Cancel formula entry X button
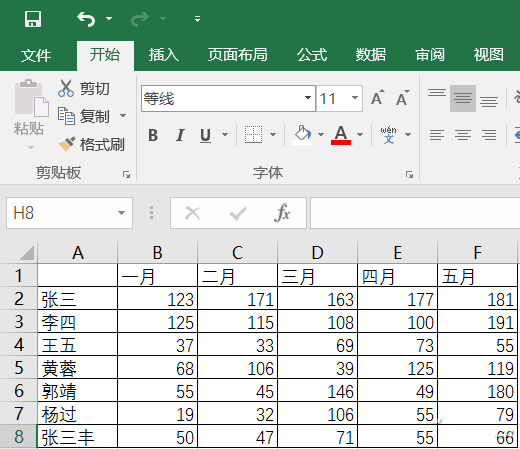This screenshot has width=520, height=449. pyautogui.click(x=192, y=213)
